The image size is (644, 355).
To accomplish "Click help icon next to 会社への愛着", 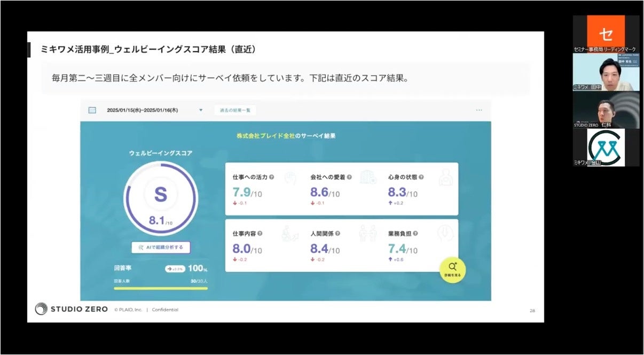I will [x=349, y=177].
